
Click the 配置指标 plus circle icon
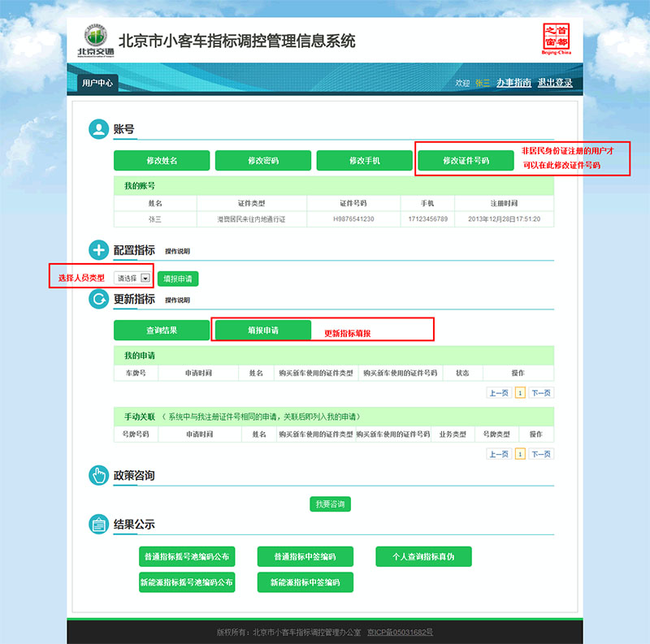[x=98, y=249]
